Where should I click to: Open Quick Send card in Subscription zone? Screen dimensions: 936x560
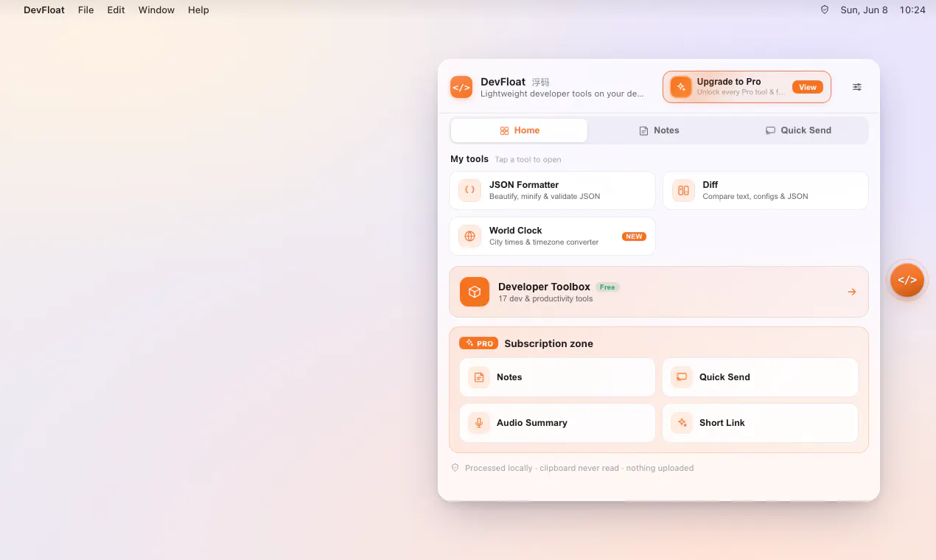[x=761, y=377]
